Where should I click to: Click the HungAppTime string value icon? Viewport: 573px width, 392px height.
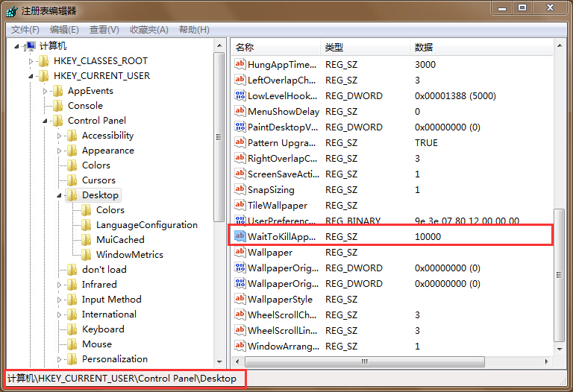point(240,64)
